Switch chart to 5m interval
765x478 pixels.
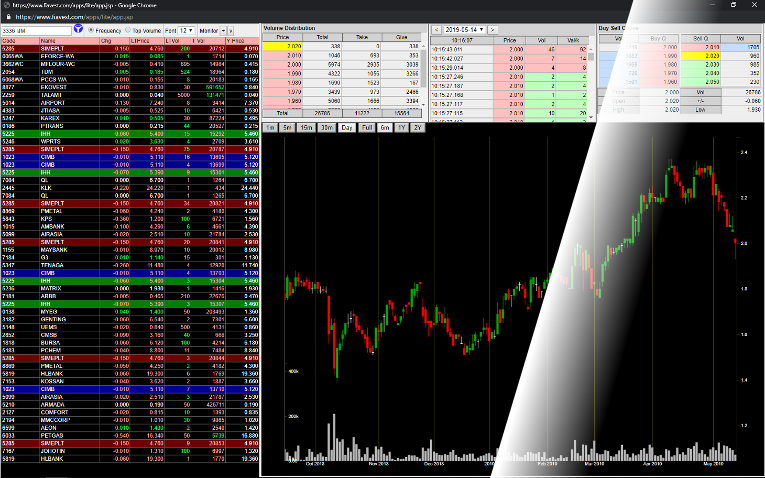pos(288,128)
